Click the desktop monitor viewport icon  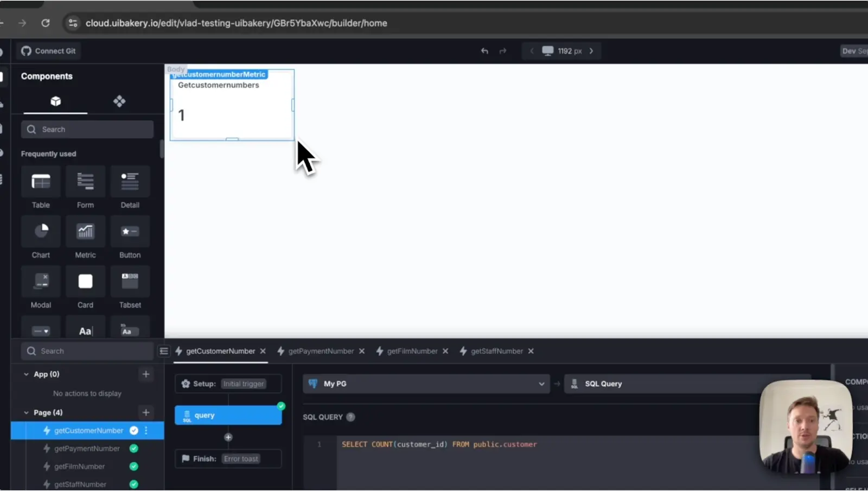tap(548, 51)
